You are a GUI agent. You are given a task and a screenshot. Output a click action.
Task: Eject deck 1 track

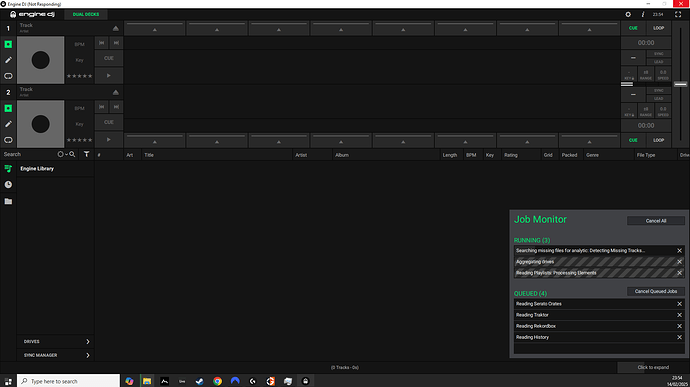115,29
